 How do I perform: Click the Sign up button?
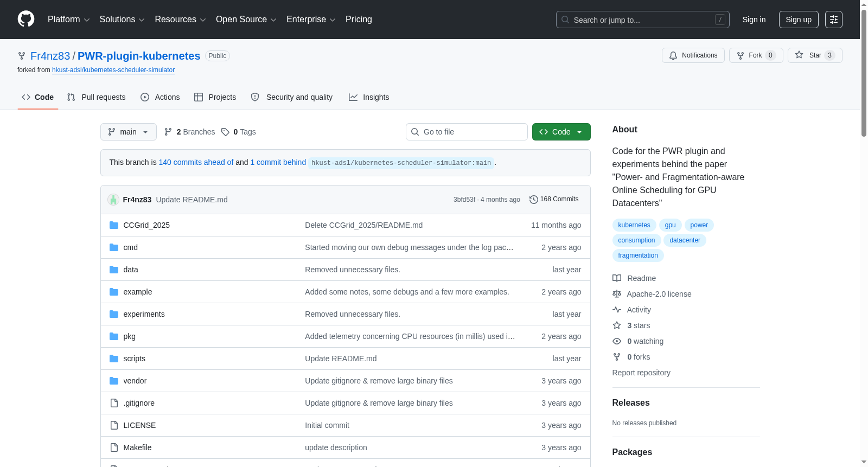tap(799, 20)
